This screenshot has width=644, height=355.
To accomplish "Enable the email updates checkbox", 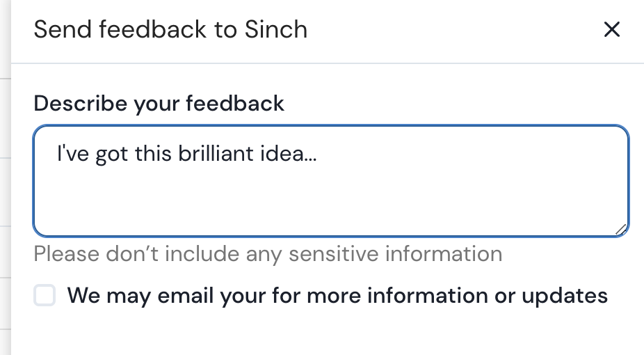I will pyautogui.click(x=45, y=297).
